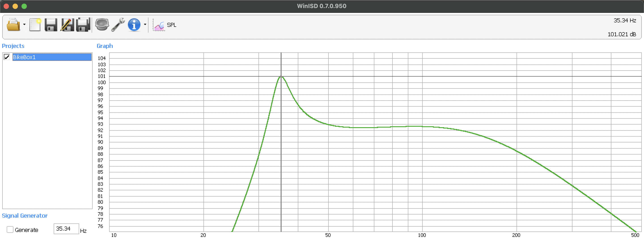Open the driver database

tap(102, 25)
